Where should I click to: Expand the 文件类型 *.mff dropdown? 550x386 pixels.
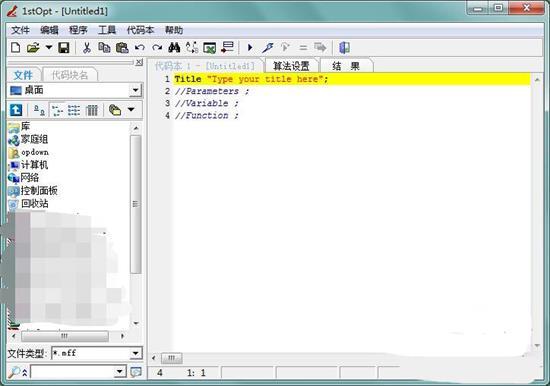135,353
